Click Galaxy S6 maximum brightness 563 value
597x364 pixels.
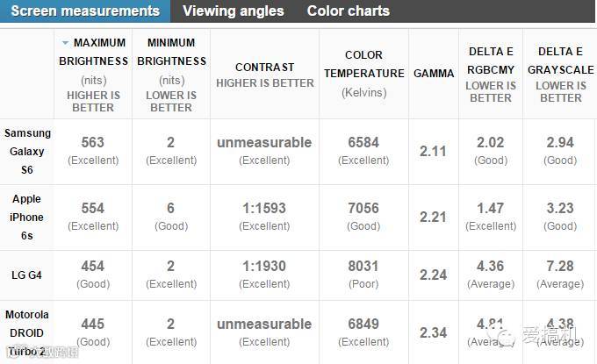[x=92, y=143]
